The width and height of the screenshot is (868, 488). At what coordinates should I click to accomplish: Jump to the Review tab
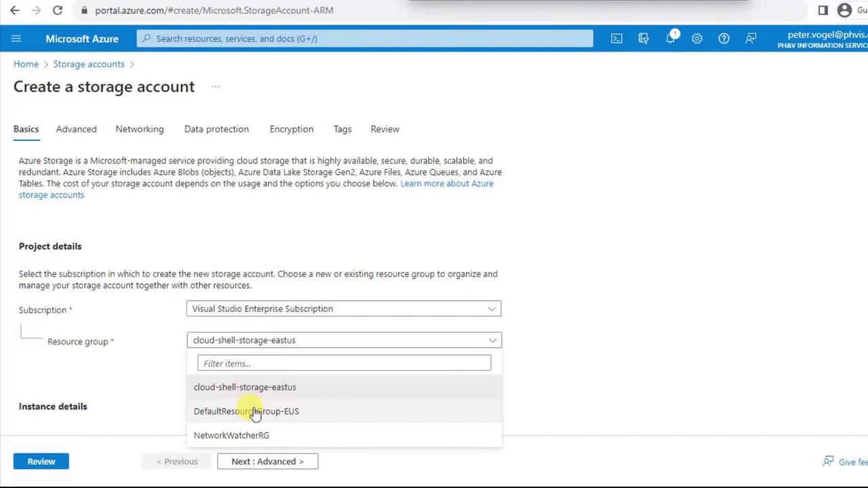pyautogui.click(x=385, y=129)
